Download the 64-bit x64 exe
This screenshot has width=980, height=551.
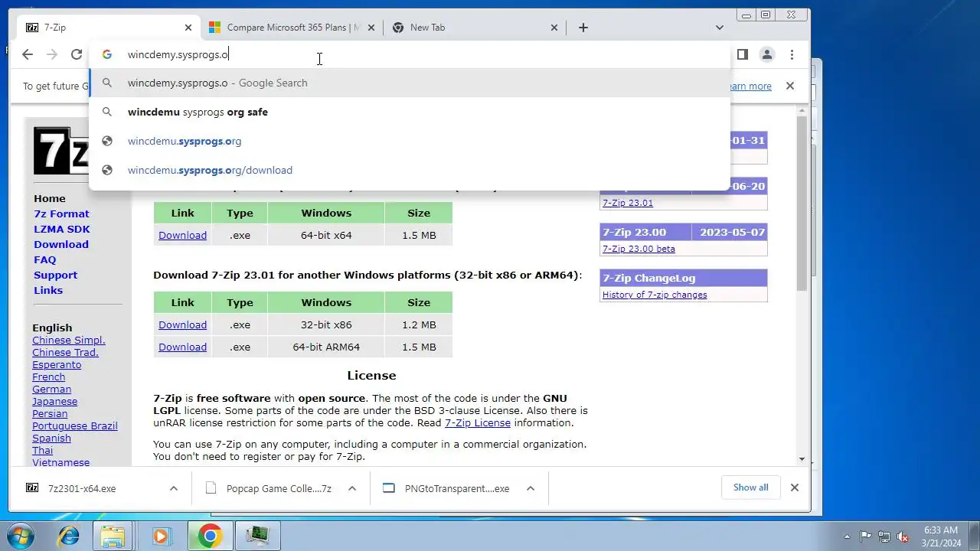coord(182,235)
